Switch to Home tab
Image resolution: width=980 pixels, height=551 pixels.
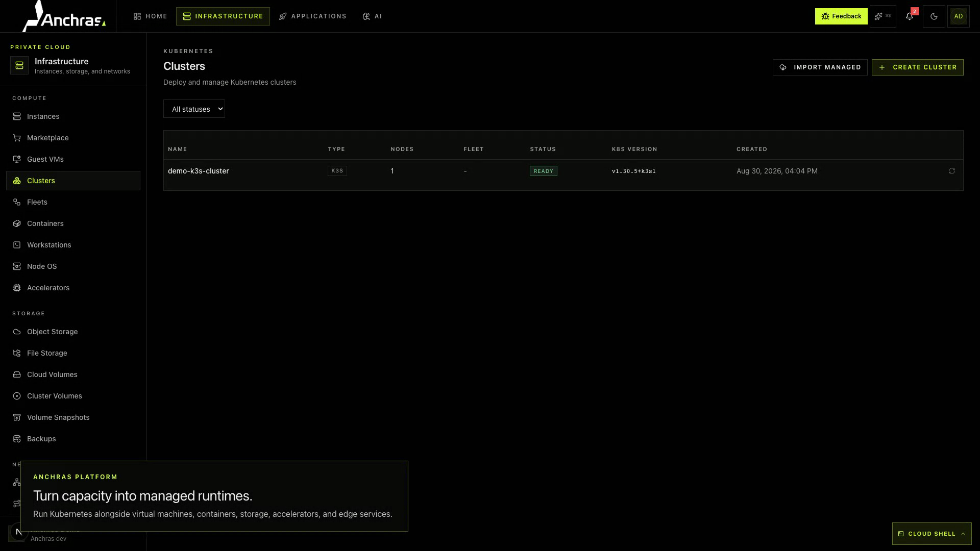pos(151,16)
